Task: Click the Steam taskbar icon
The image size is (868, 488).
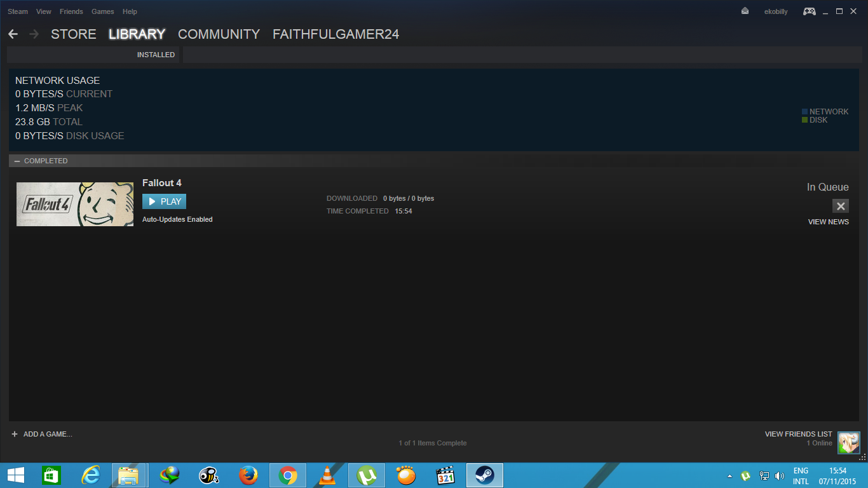Action: (485, 475)
